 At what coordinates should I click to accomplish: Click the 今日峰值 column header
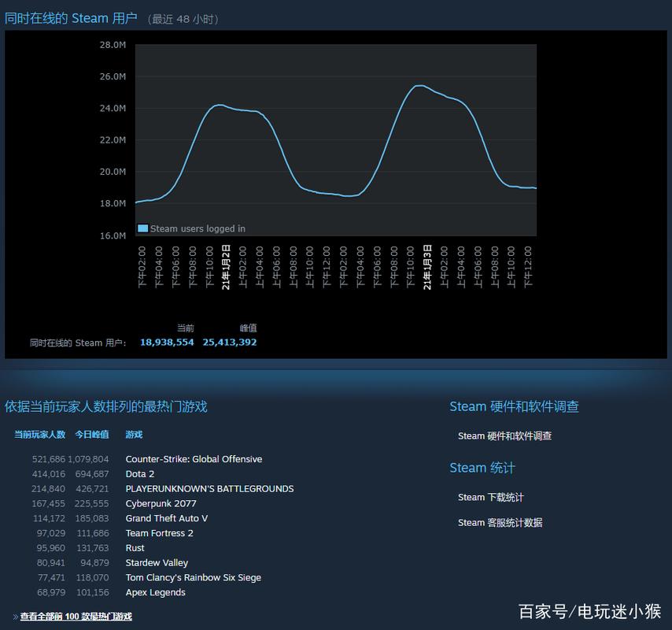point(92,435)
